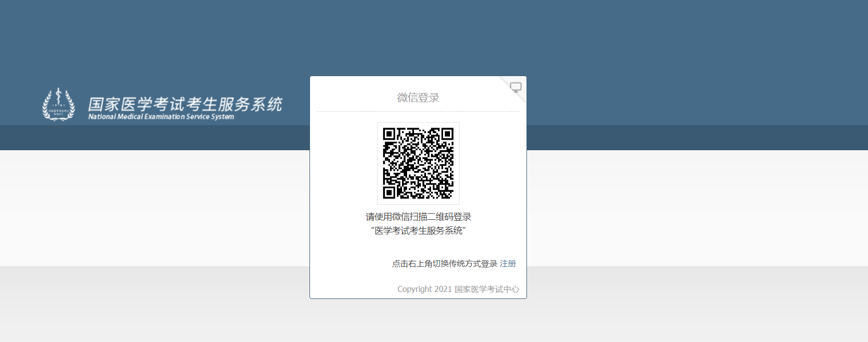Click the 注册 register link
Screen dimensions: 868x342
coord(508,263)
